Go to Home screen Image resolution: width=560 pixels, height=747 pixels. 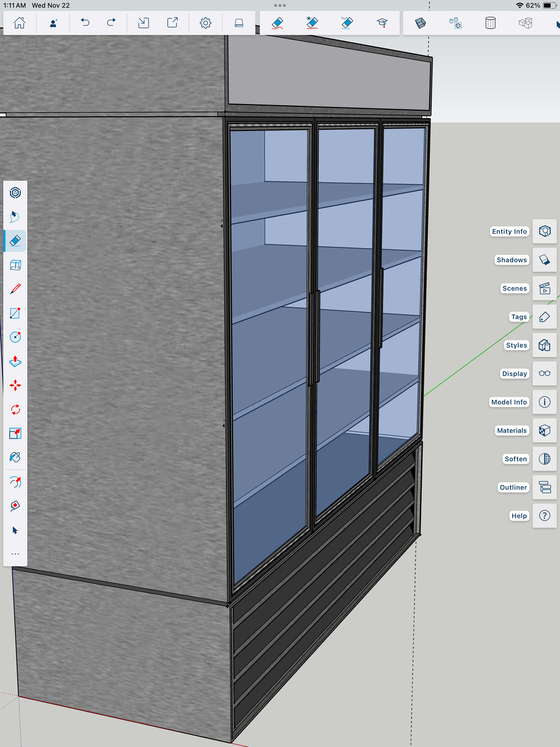tap(19, 23)
